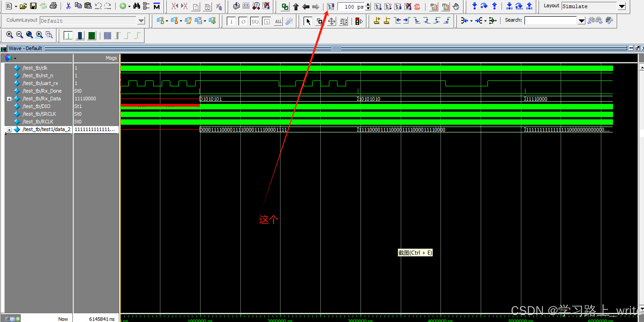Image resolution: width=644 pixels, height=322 pixels.
Task: Click the Restart simulation icon
Action: [x=330, y=7]
